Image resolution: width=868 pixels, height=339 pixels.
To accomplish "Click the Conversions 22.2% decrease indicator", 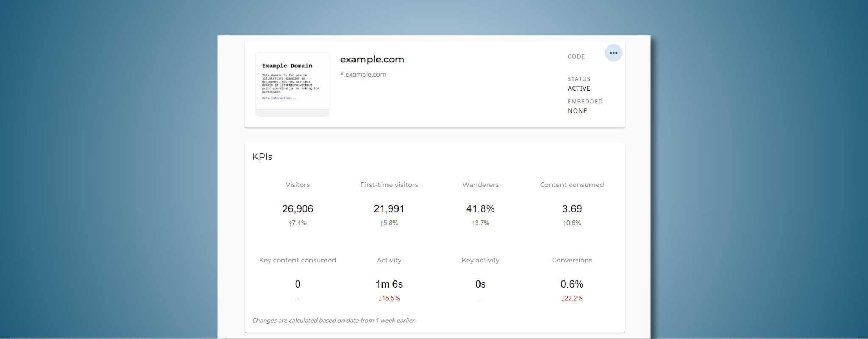I will click(572, 298).
